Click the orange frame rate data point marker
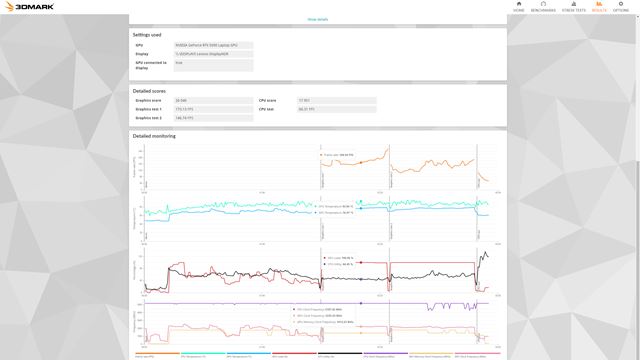Image resolution: width=640 pixels, height=360 pixels. [x=361, y=163]
